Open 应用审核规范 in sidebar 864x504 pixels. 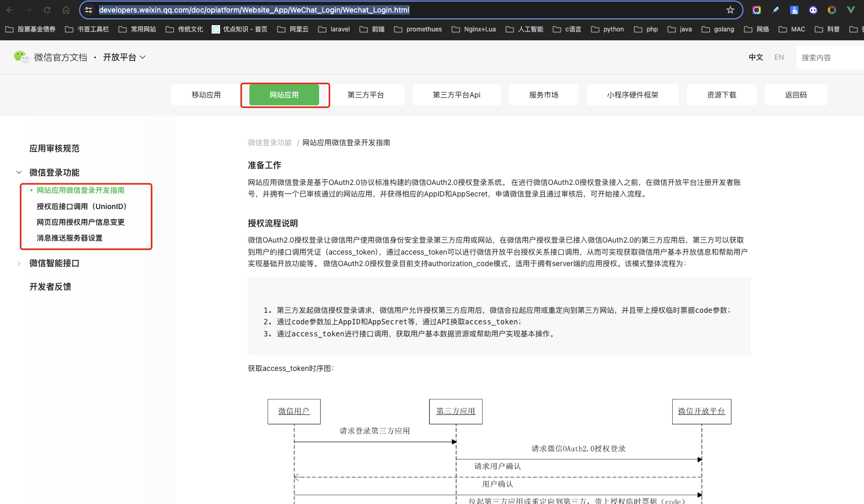tap(54, 148)
